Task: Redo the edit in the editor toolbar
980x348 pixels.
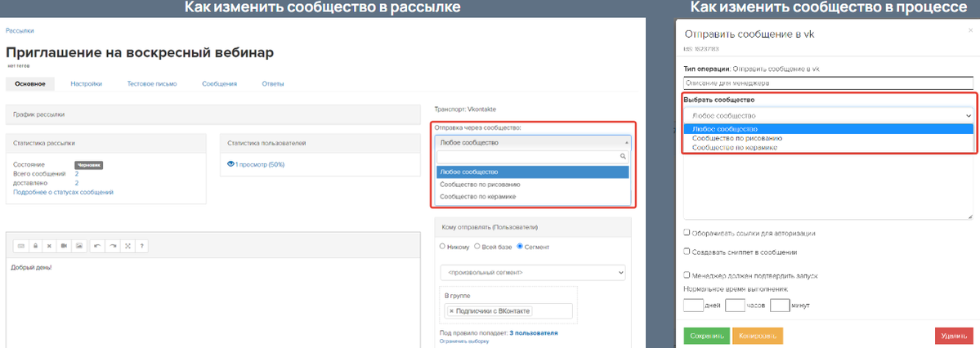Action: click(x=113, y=245)
